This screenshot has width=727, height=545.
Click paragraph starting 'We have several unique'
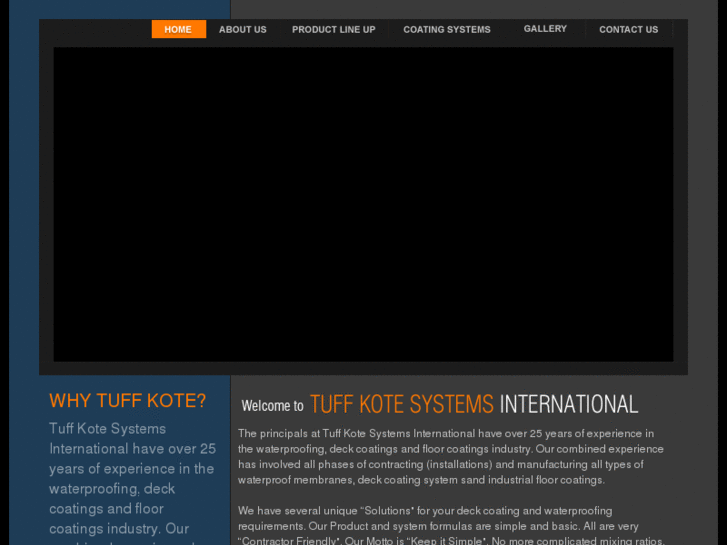click(452, 526)
